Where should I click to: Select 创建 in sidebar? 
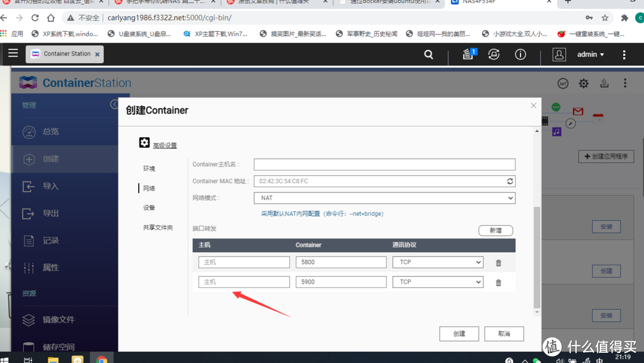(65, 159)
